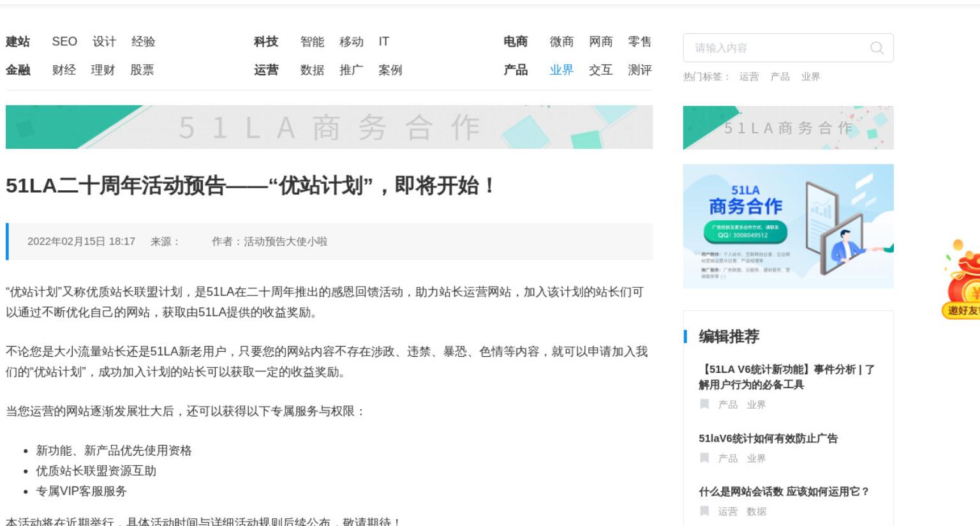Viewport: 980px width, 526px height.
Task: Click the 产品 tag under 事件分析 article
Action: click(x=728, y=405)
